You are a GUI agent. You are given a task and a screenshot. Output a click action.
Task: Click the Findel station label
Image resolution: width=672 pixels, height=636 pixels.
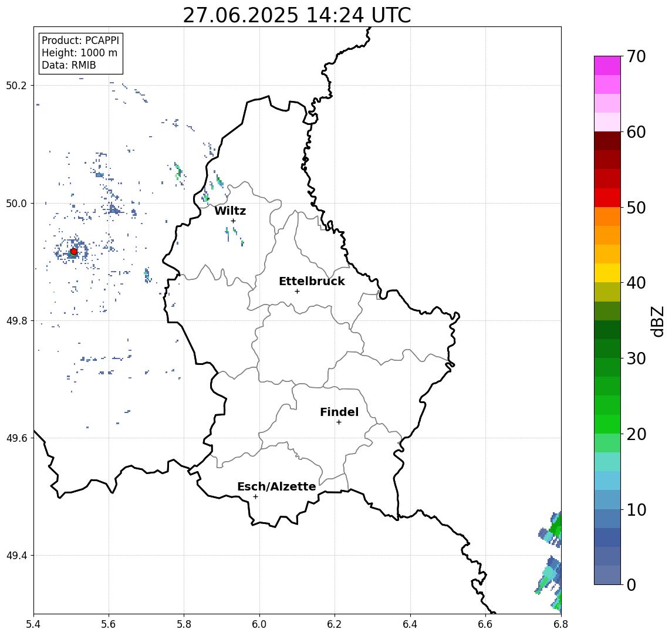(x=339, y=412)
